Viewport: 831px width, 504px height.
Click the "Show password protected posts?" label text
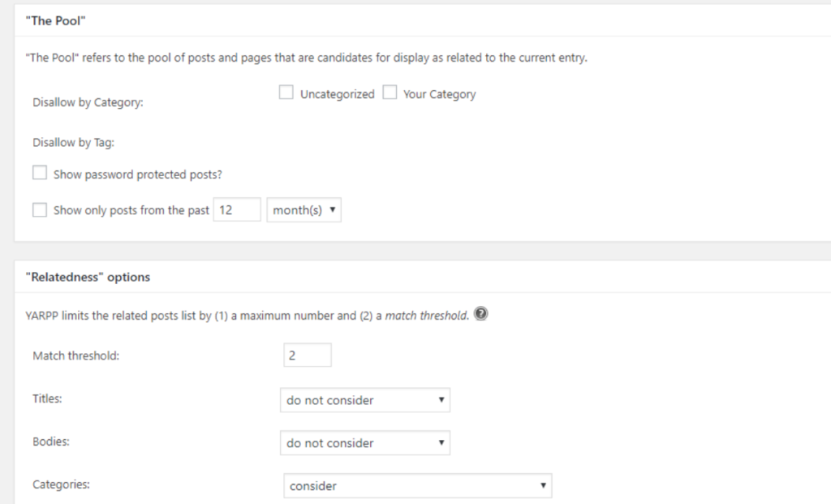[138, 174]
